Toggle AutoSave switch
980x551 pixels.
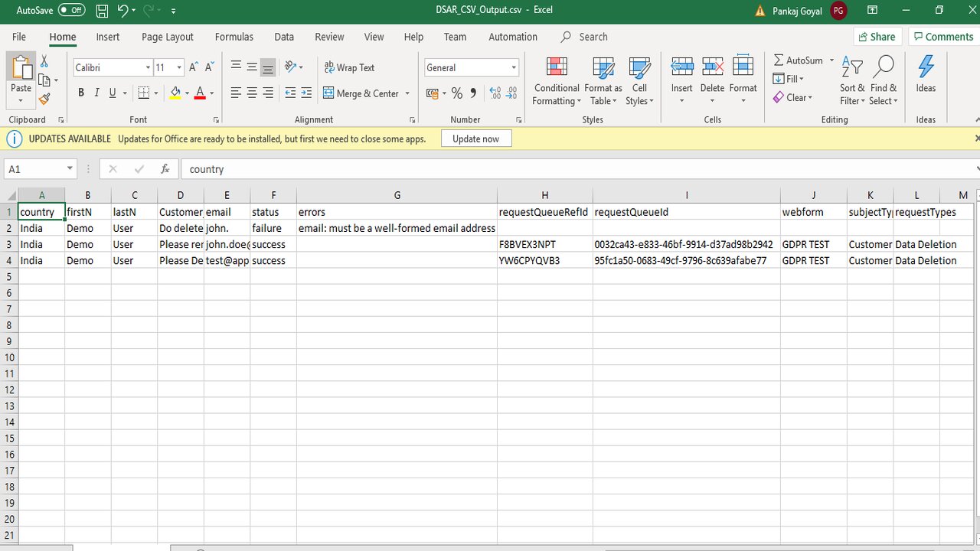71,11
